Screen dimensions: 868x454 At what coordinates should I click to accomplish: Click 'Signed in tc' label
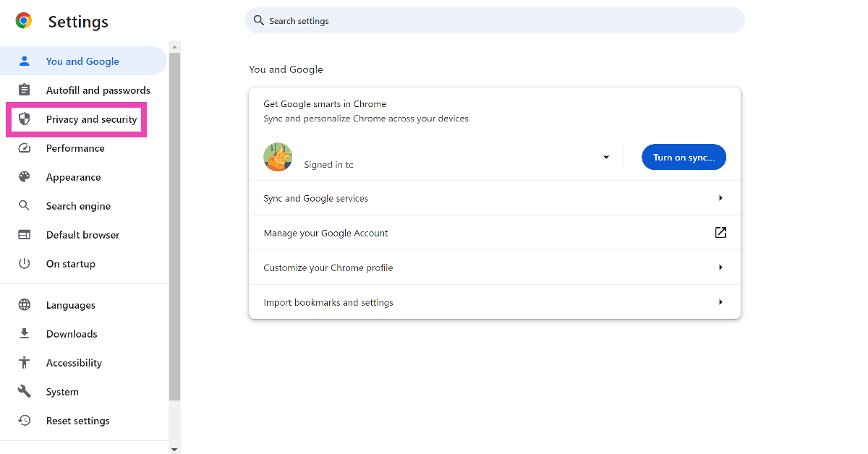[x=328, y=165]
